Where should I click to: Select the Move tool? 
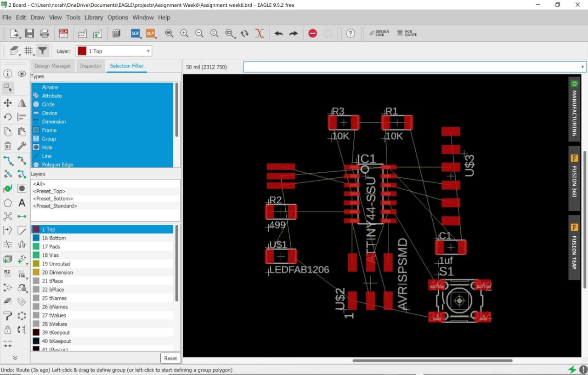click(8, 103)
